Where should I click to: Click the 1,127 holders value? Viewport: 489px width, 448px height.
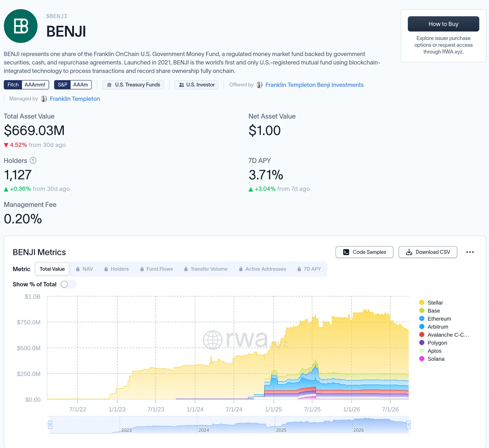click(18, 175)
